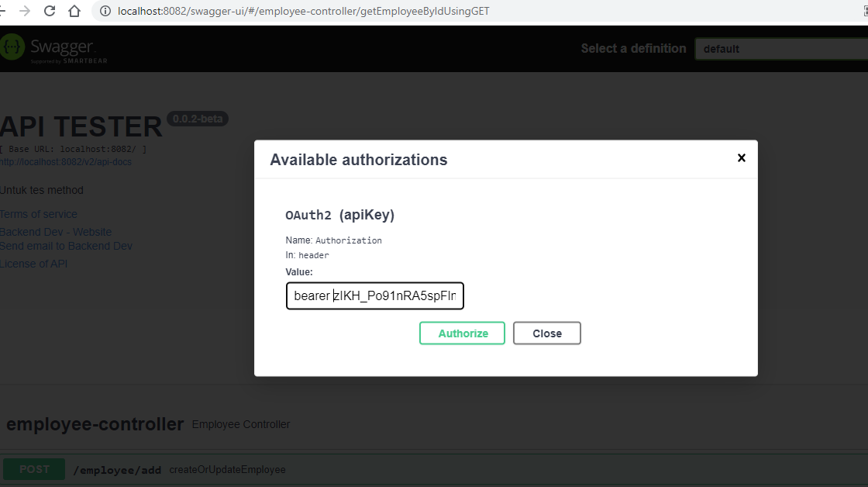Click the Employee Controller description text
Viewport: 868px width, 487px height.
[x=241, y=424]
